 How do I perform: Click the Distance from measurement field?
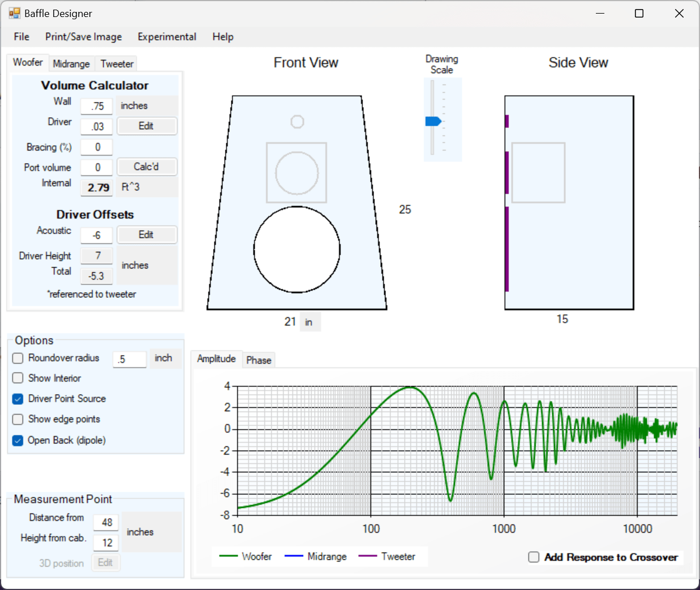(x=106, y=522)
